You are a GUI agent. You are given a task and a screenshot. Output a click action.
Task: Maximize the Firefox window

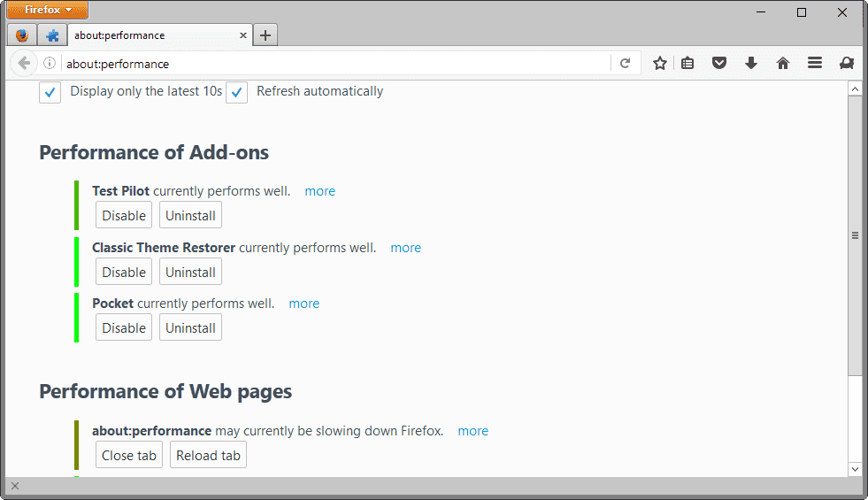click(801, 12)
